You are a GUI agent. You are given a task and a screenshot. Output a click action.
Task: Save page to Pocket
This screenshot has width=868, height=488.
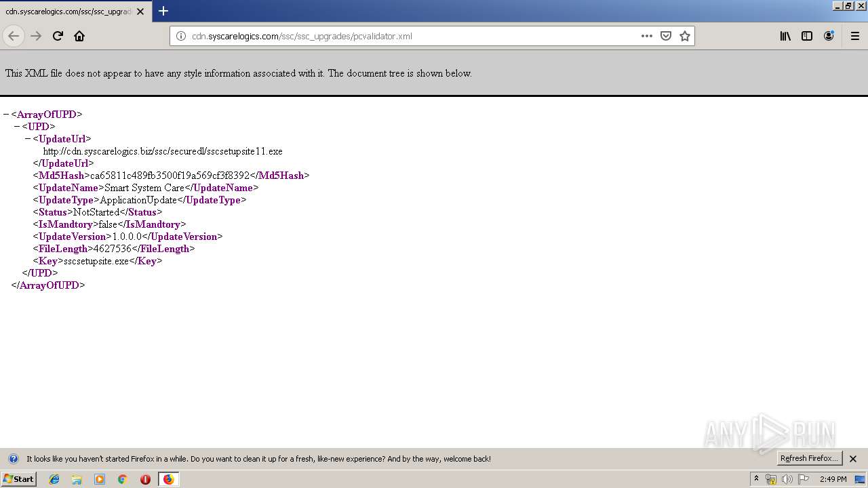coord(666,36)
